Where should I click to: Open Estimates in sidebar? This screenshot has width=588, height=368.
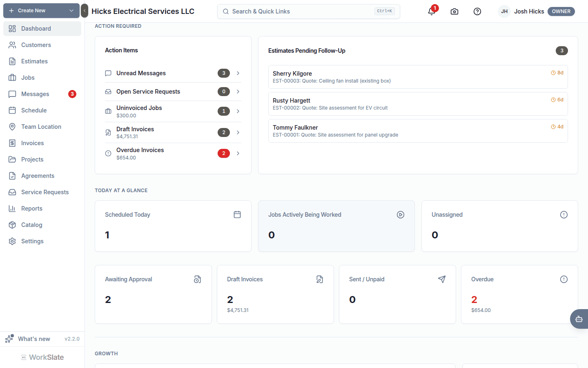coord(42,61)
